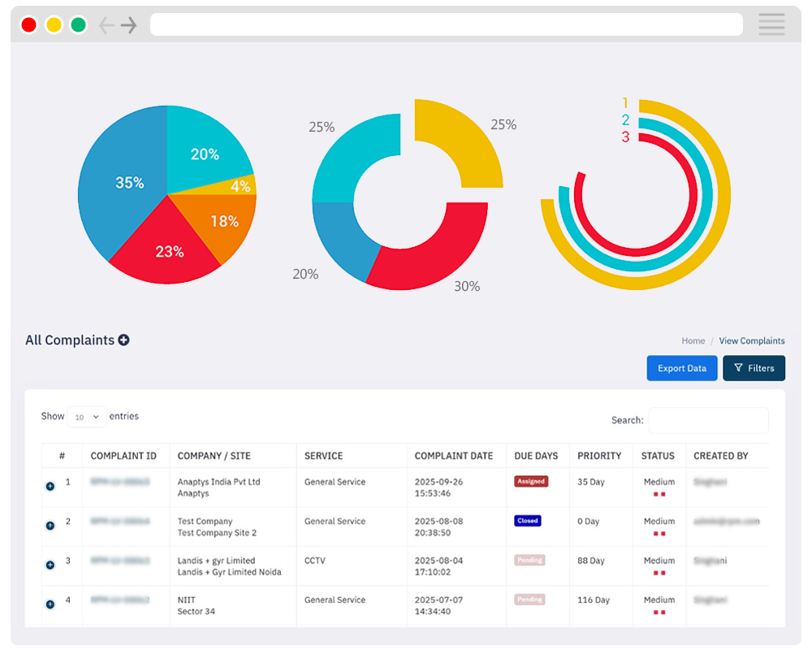Open the Show entries dropdown
The height and width of the screenshot is (650, 812).
86,416
